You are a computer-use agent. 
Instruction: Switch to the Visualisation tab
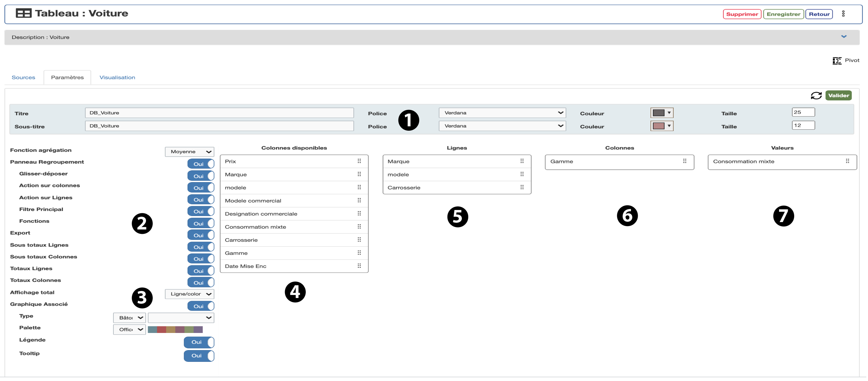(x=117, y=78)
